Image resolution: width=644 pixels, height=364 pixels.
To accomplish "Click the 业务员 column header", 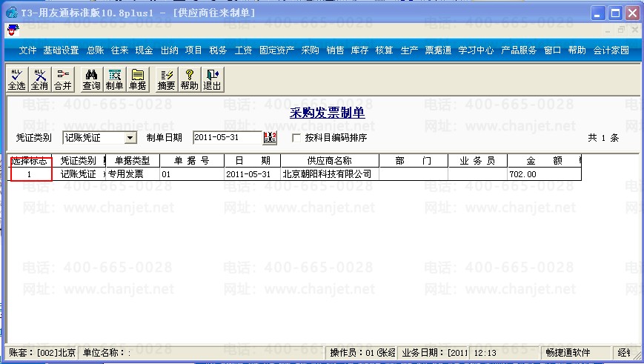I will [478, 161].
